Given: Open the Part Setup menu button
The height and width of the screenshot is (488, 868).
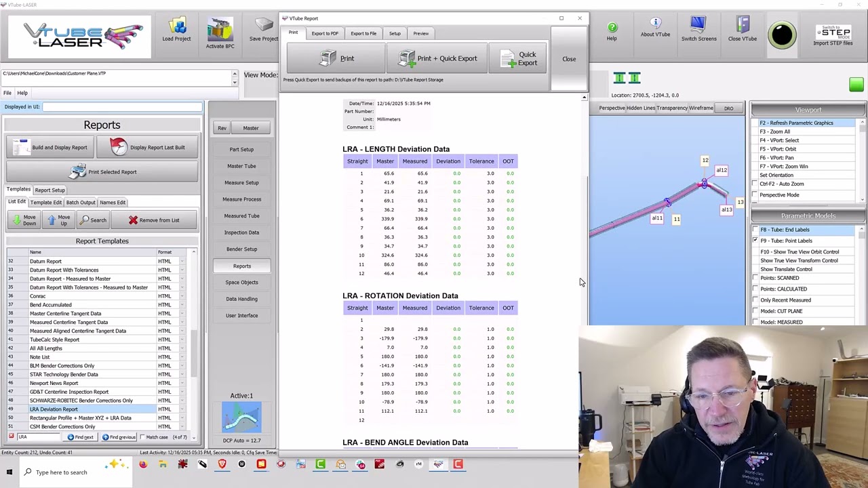Looking at the screenshot, I should coord(241,149).
